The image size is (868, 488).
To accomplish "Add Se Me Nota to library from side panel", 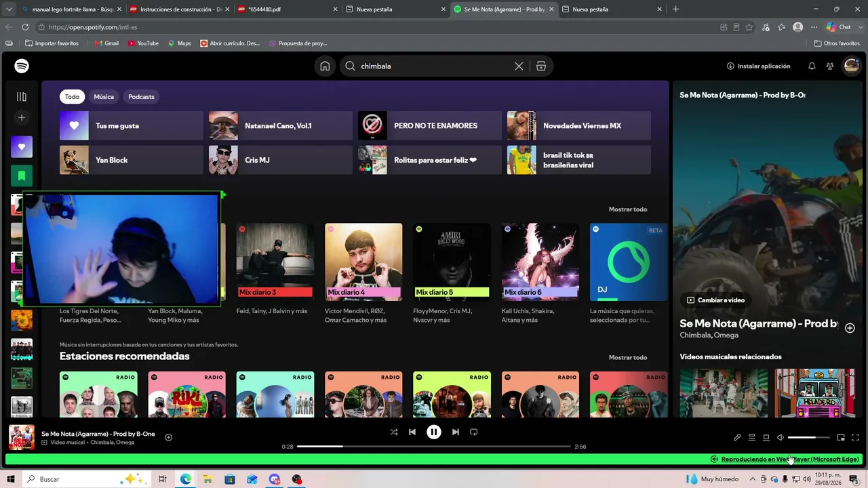I will click(850, 328).
